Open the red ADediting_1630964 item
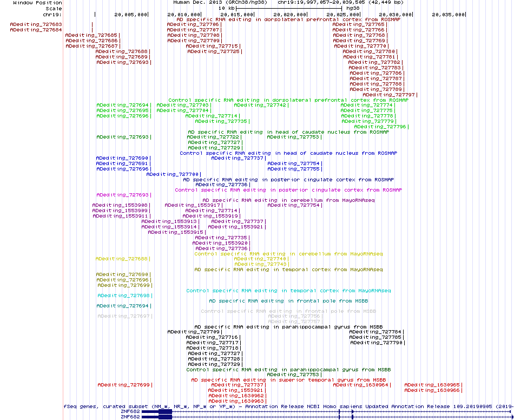Image resolution: width=514 pixels, height=420 pixels. [x=360, y=385]
